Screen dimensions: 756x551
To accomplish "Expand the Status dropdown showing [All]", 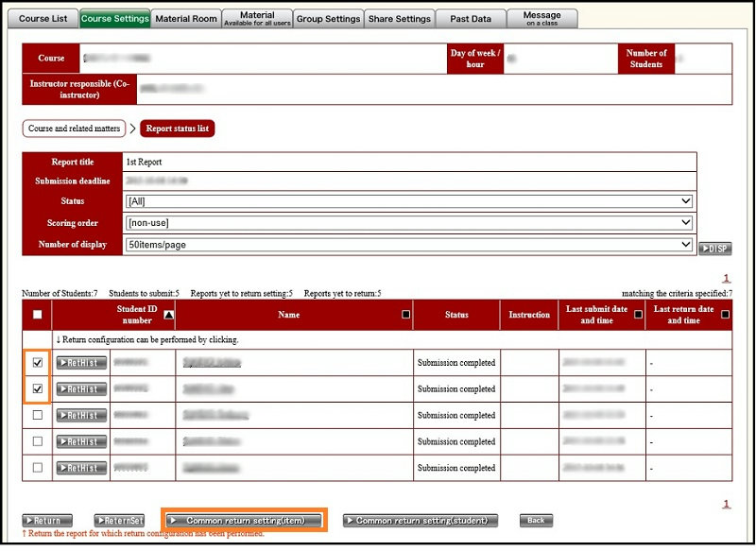I will [408, 201].
